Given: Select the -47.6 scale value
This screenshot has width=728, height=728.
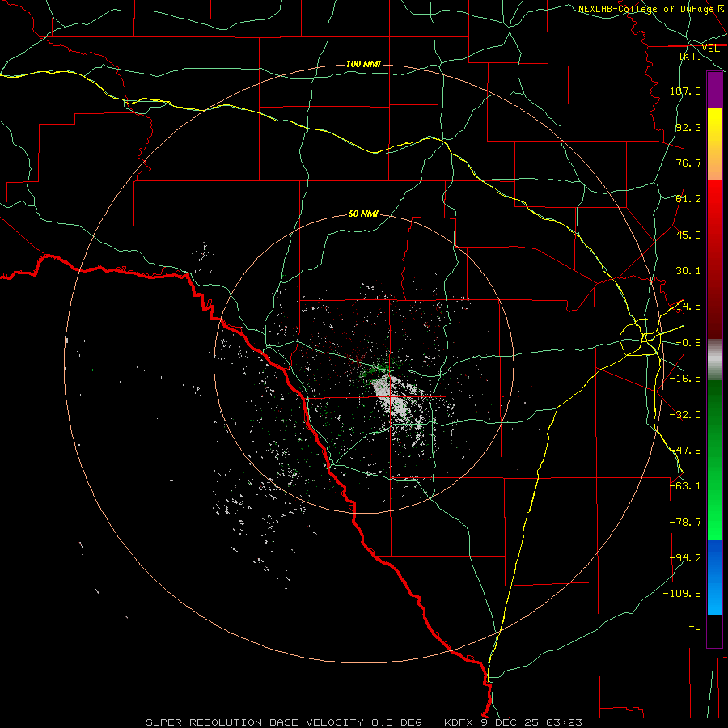Looking at the screenshot, I should point(685,451).
